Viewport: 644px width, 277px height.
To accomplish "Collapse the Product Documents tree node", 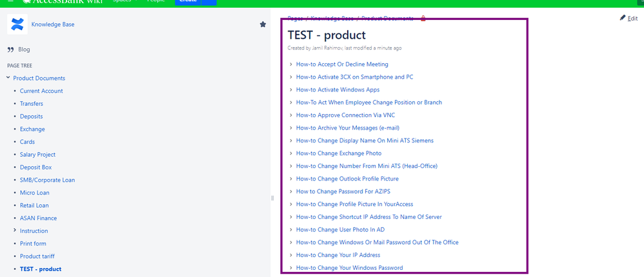I will [x=8, y=77].
